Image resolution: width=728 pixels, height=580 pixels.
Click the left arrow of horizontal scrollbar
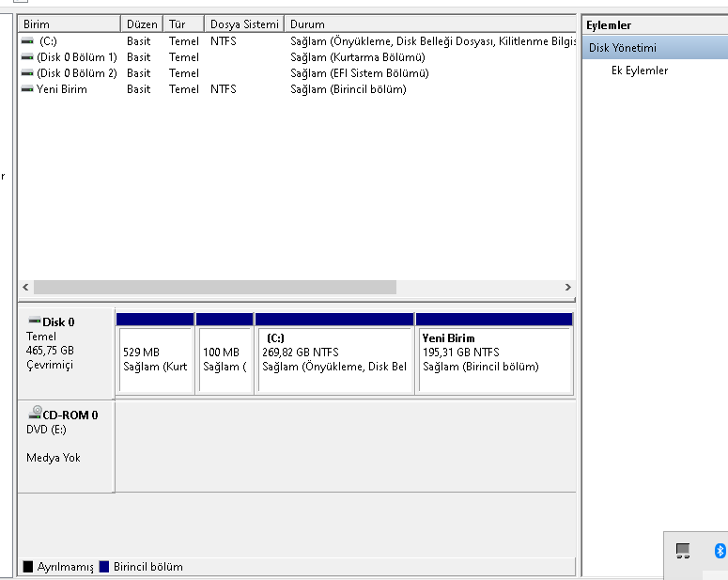coord(25,288)
